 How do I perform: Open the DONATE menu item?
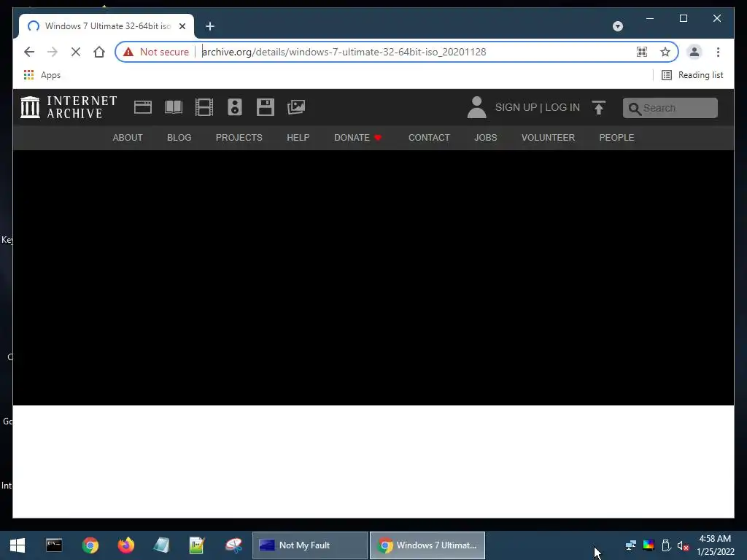pos(357,138)
